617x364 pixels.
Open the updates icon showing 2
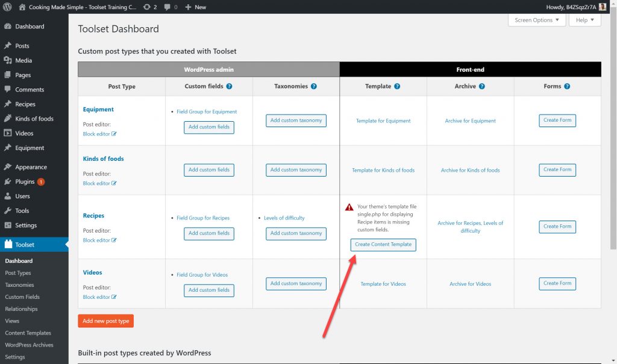(147, 7)
